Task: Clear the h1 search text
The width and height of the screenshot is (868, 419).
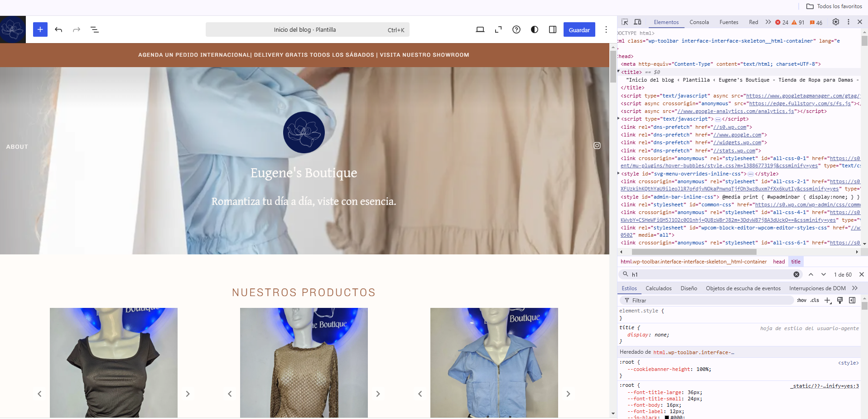Action: coord(796,274)
